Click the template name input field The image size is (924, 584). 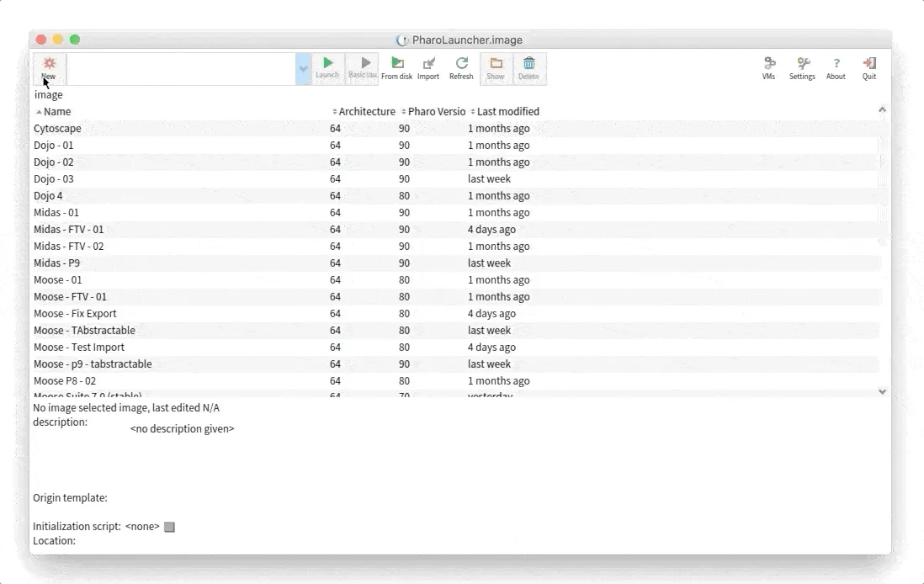182,69
